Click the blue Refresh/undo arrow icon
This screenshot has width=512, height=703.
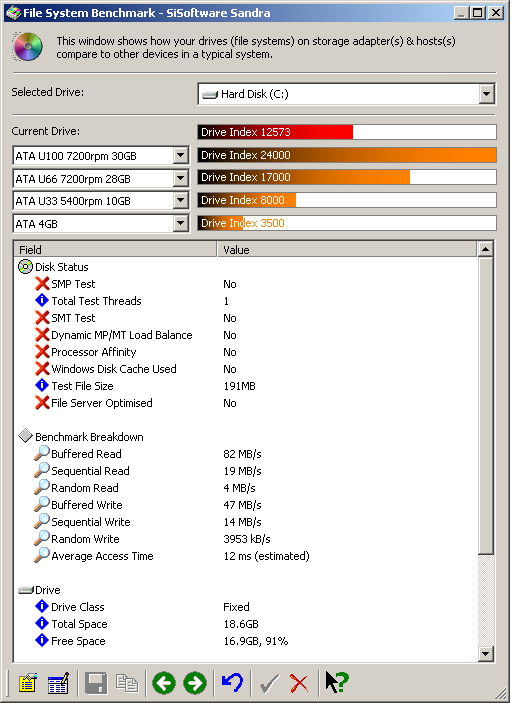[232, 683]
